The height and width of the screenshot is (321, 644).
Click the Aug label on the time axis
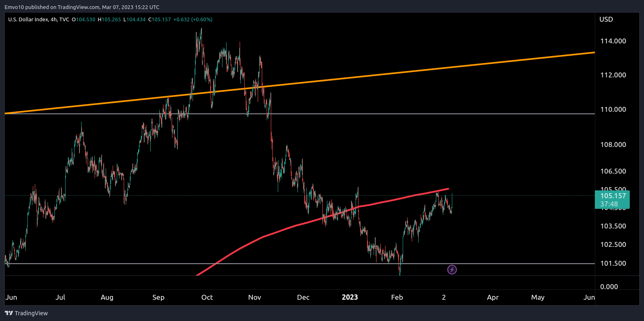pyautogui.click(x=107, y=297)
